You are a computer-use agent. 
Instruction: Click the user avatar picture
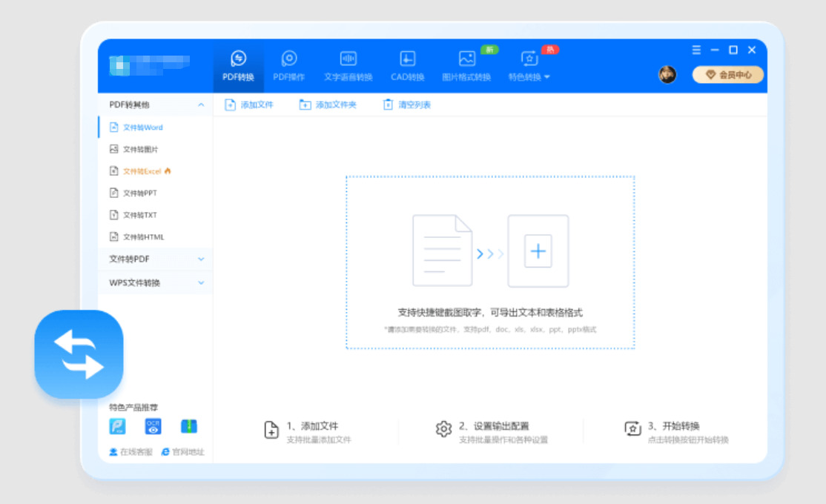(x=667, y=75)
